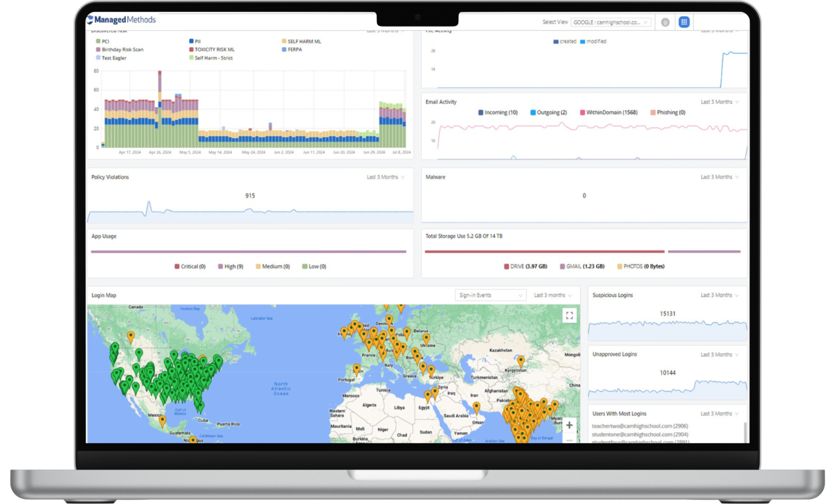Click the orange map pin in Mexico
835x504 pixels.
coord(162,421)
